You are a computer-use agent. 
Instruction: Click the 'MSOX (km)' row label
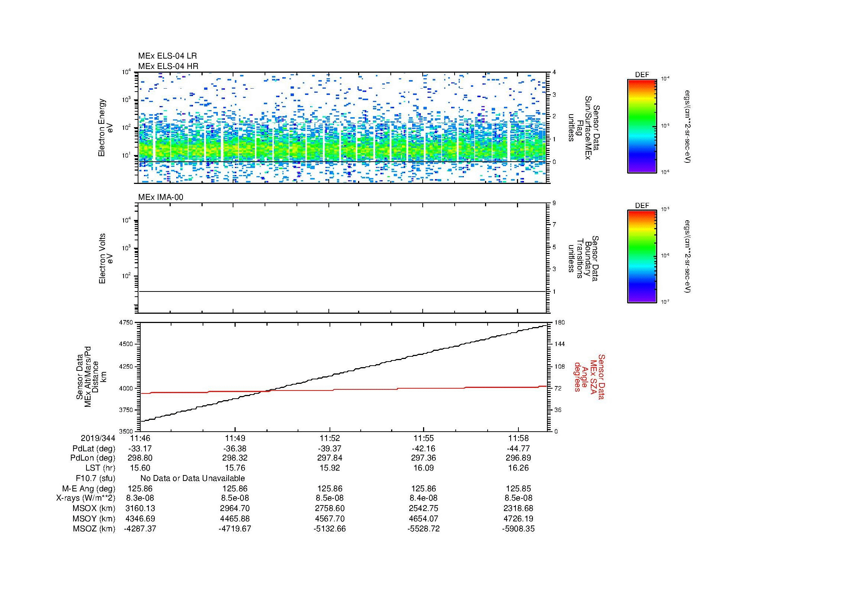[x=94, y=508]
